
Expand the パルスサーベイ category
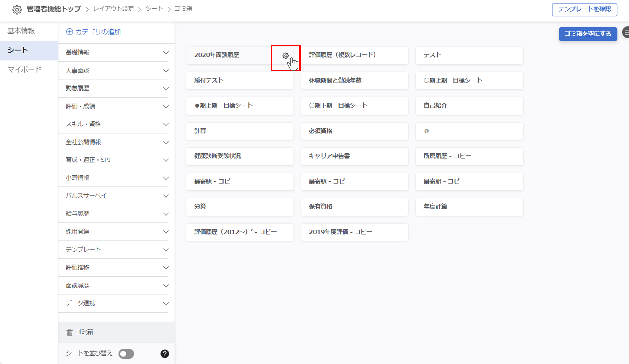(x=166, y=196)
